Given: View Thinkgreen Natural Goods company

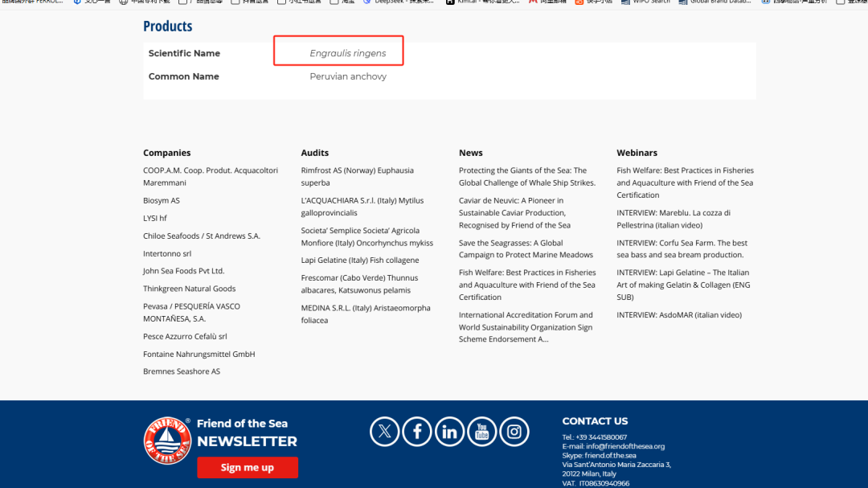Looking at the screenshot, I should pos(190,289).
